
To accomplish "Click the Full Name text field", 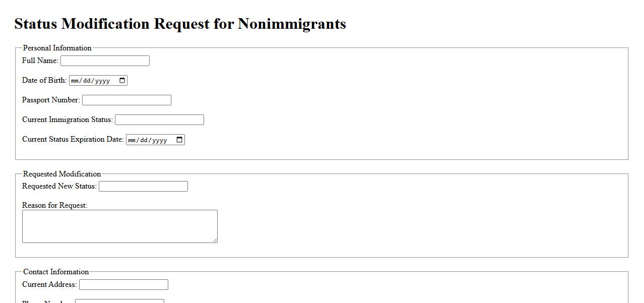I will 105,61.
